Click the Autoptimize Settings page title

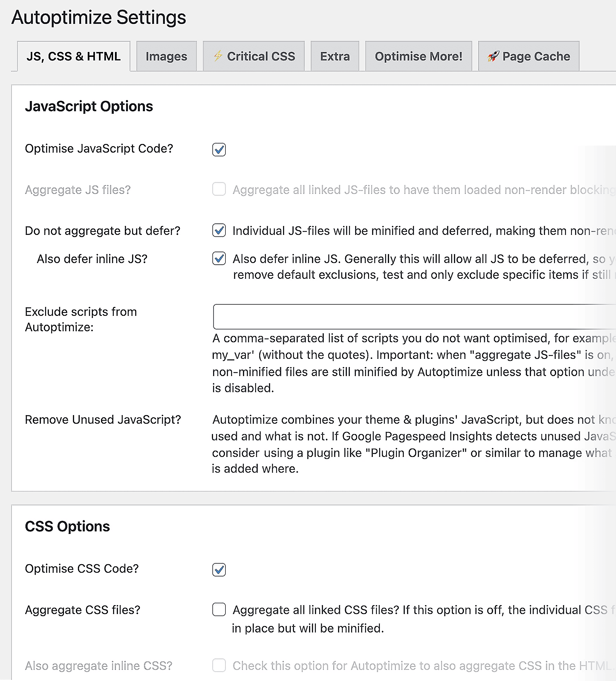click(99, 17)
